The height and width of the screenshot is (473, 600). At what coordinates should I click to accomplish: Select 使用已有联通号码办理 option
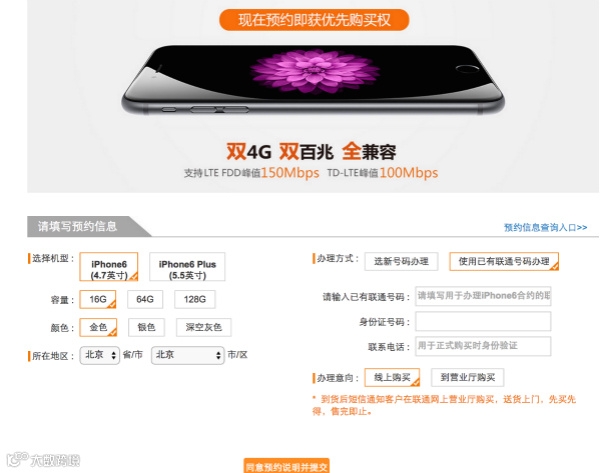tap(504, 261)
